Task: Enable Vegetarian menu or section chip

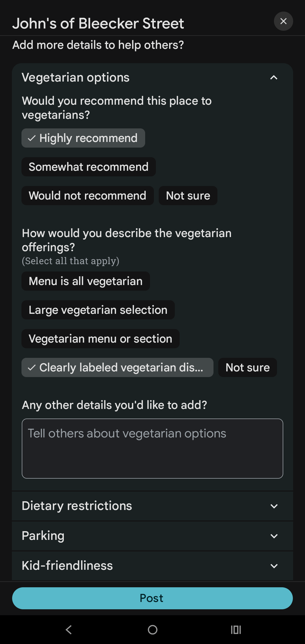Action: pos(100,339)
